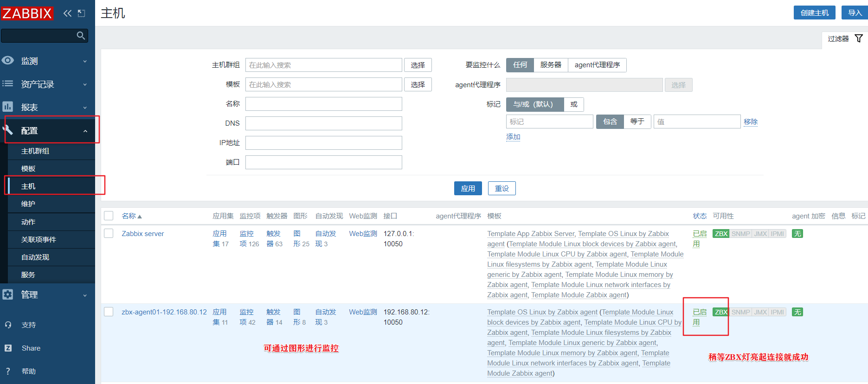
Task: Check the Zabbix server row checkbox
Action: 109,233
